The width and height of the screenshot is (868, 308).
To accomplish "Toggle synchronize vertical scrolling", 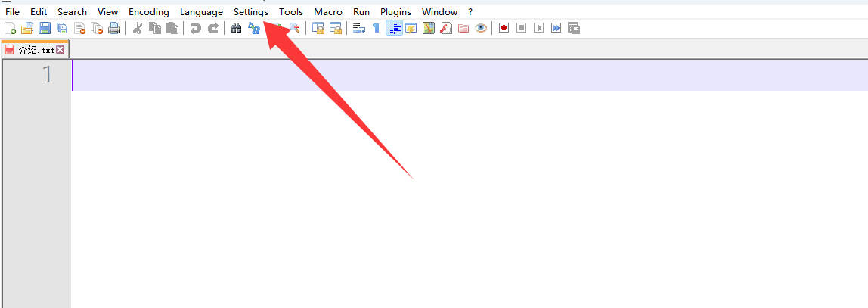I will 318,28.
